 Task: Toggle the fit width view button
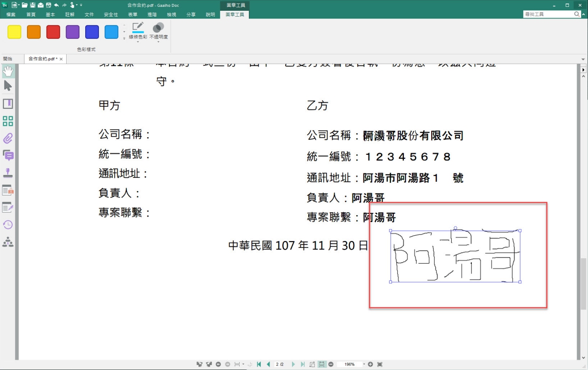(x=322, y=365)
